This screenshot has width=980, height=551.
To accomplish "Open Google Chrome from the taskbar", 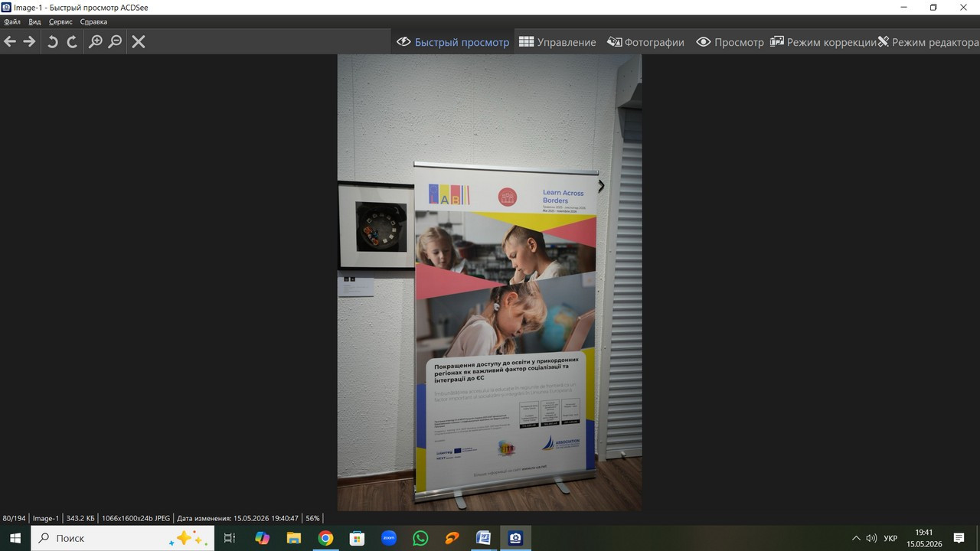I will coord(325,538).
